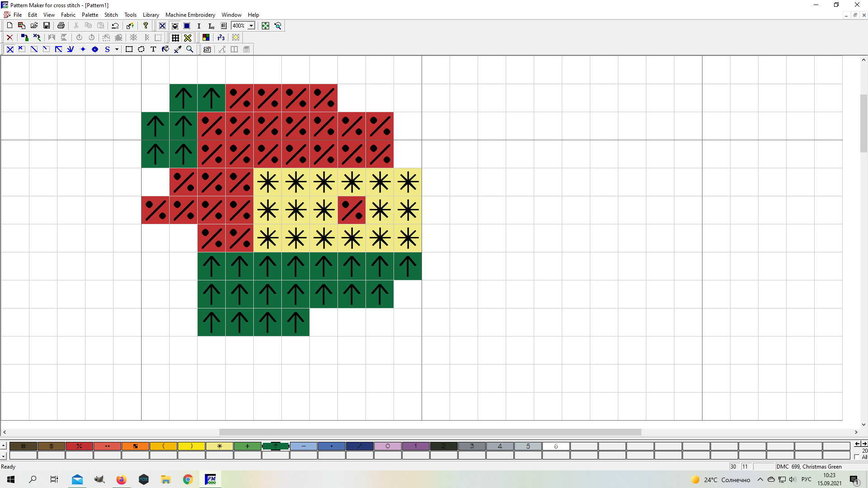
Task: Open the Machine Embroidery menu
Action: pos(190,15)
